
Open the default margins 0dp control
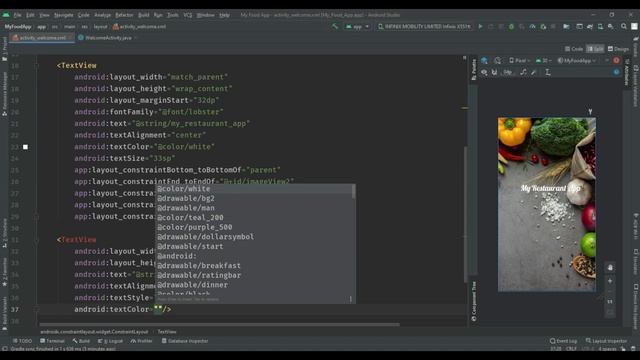pos(507,72)
